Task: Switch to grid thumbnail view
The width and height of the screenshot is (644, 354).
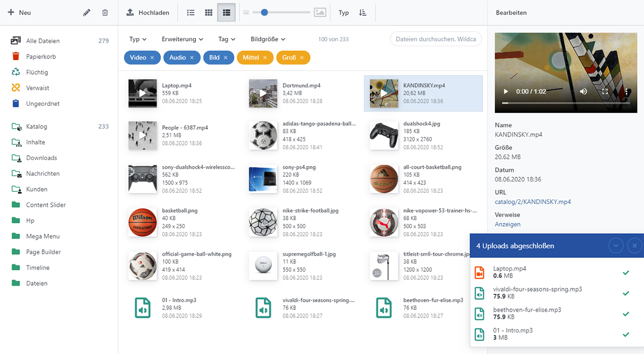Action: [x=208, y=12]
